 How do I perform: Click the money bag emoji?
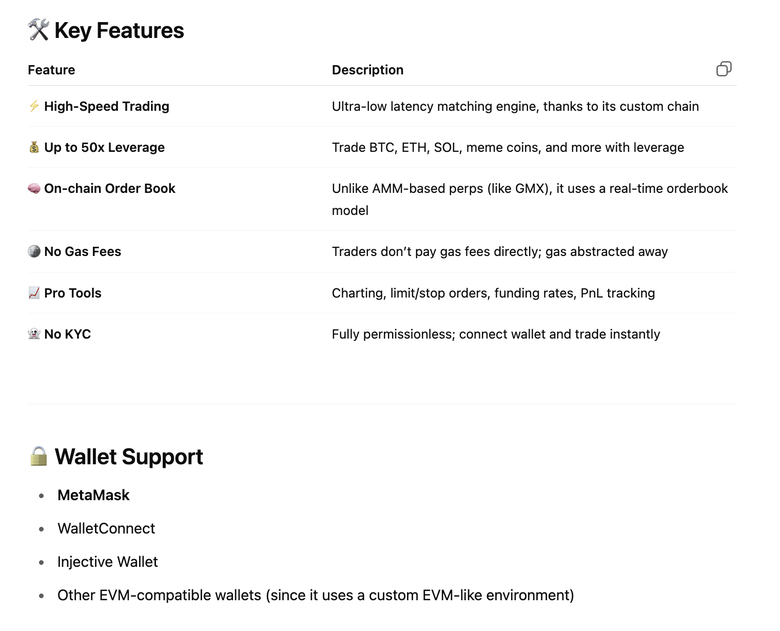point(34,147)
